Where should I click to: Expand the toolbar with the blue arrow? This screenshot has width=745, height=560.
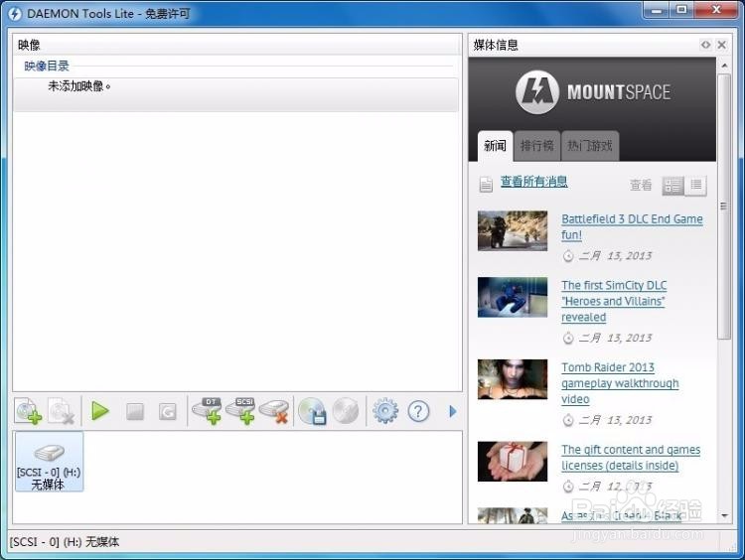point(453,411)
